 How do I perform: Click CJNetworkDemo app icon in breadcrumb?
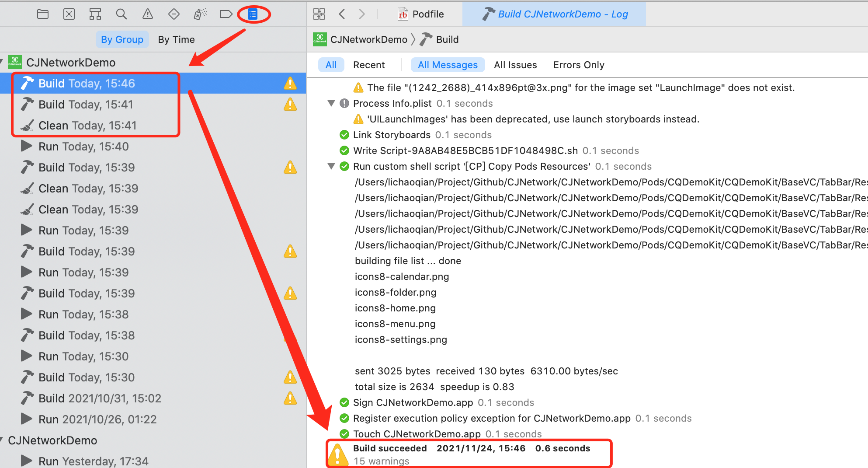[320, 39]
